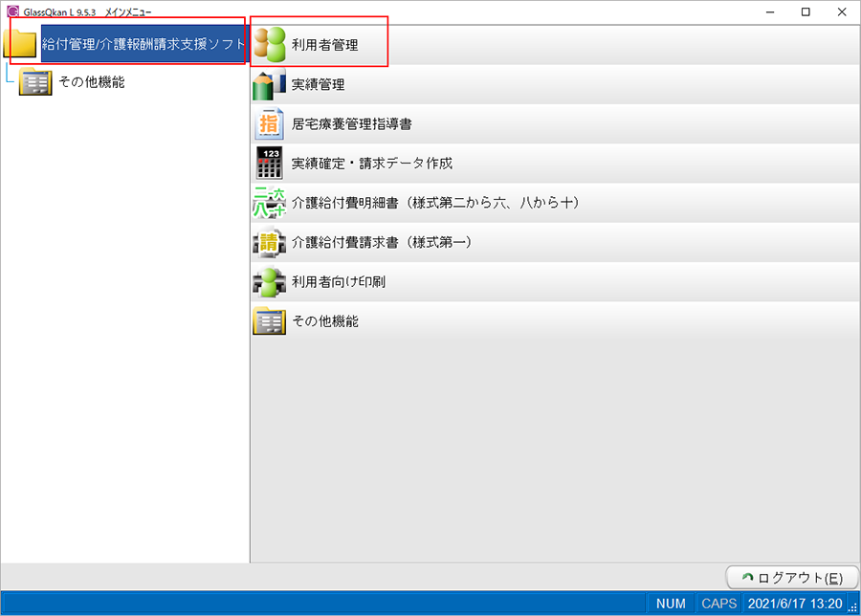Open 居宅療養管理指導書 from the menu list
The image size is (861, 616).
click(351, 123)
